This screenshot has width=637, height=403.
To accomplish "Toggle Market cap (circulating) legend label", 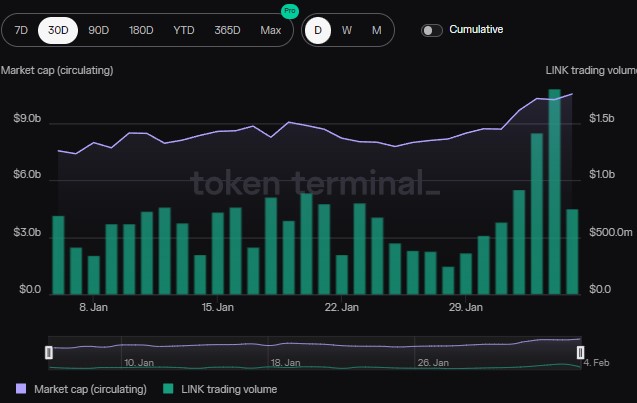I will point(90,389).
